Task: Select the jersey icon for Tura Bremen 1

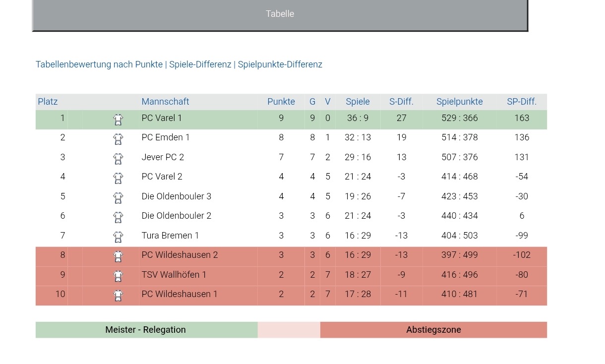Action: (x=118, y=237)
